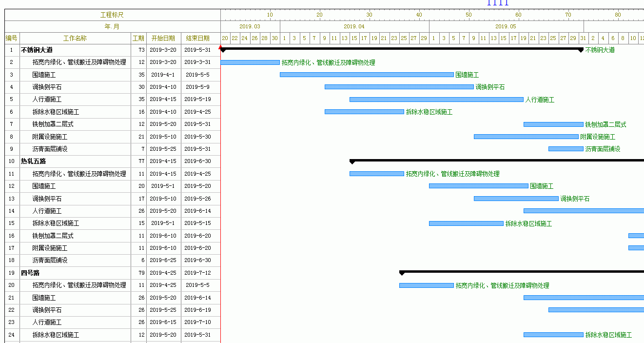Screen dimensions: 644x343
Task: Click the blue Gantt bar in row 2
Action: pyautogui.click(x=250, y=62)
